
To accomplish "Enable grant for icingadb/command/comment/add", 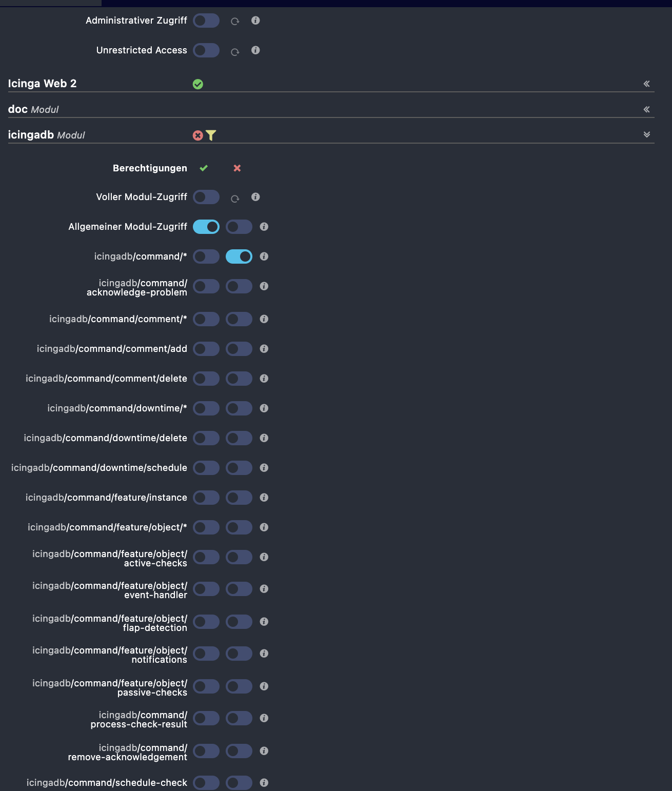I will 206,349.
